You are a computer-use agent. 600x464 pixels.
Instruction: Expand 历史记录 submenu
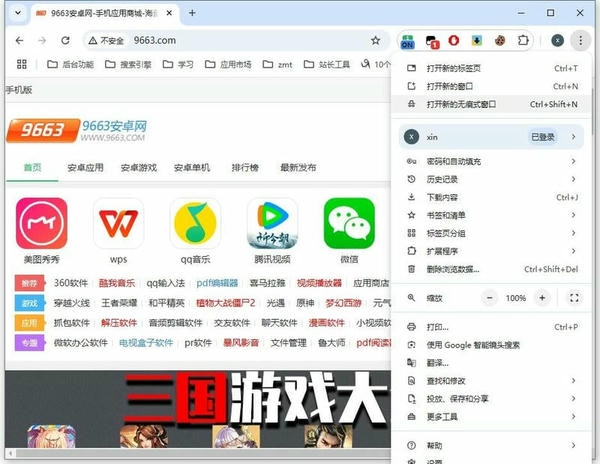(491, 179)
